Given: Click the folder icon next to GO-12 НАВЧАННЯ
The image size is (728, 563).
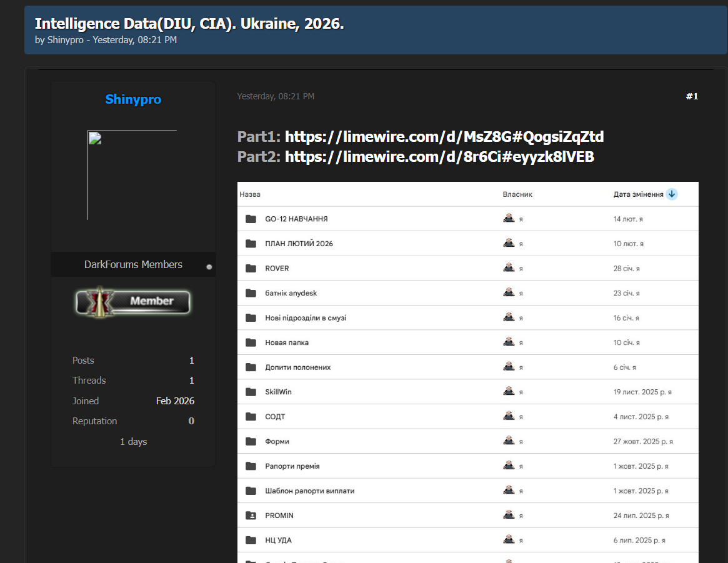Looking at the screenshot, I should [x=251, y=219].
